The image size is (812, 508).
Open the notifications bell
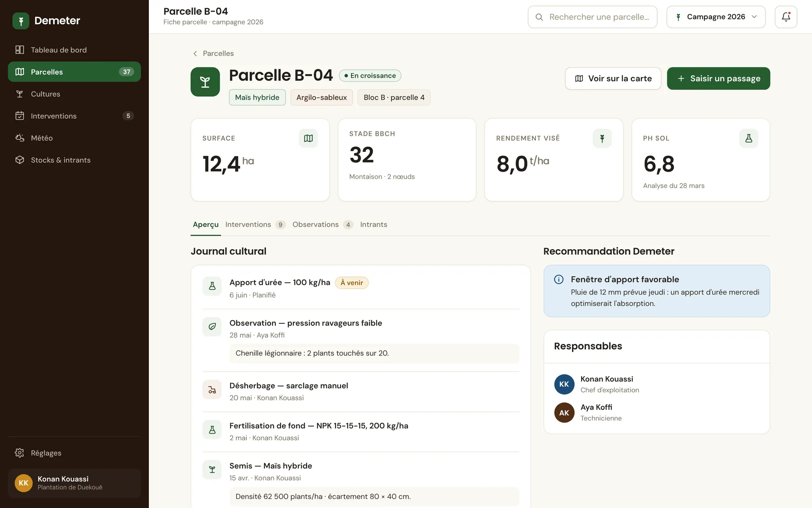(x=786, y=17)
